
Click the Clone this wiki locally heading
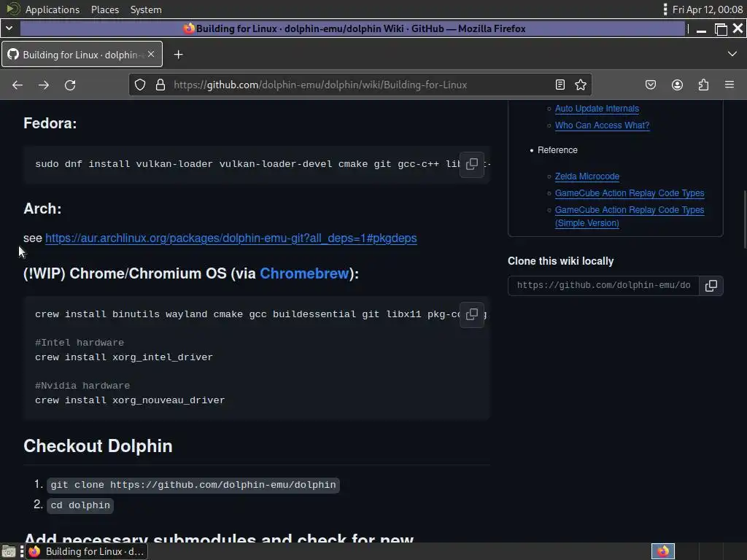(561, 262)
